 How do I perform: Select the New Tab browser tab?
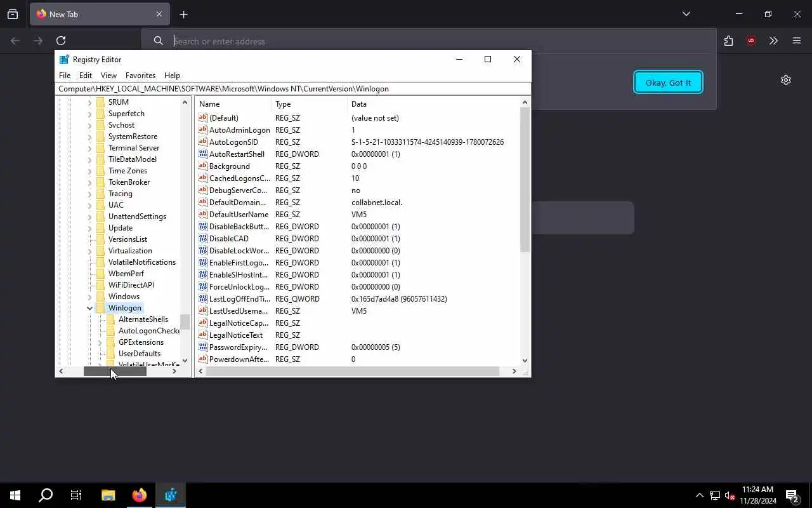click(x=100, y=14)
